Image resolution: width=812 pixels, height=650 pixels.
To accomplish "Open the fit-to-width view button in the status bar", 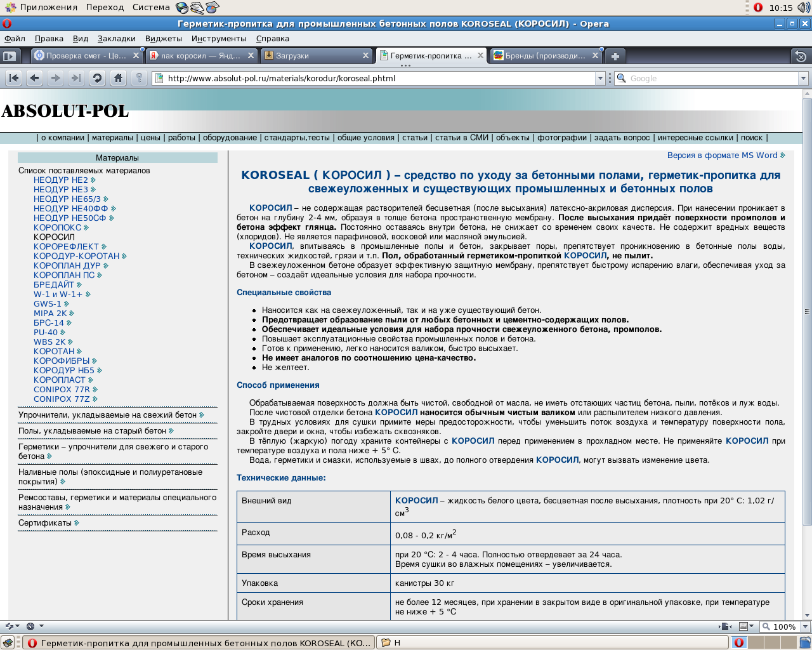I will [725, 627].
